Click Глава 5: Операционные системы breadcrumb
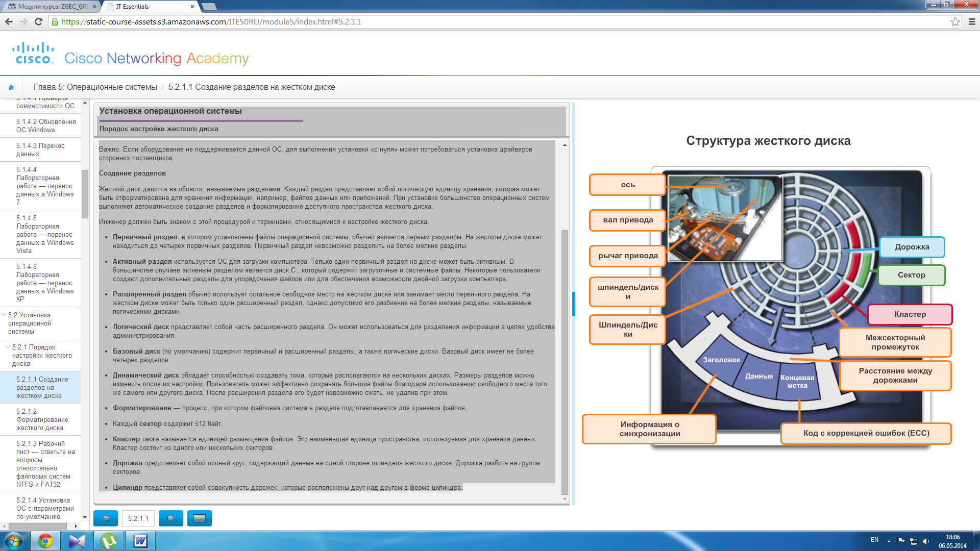Viewport: 980px width, 551px height. coord(95,87)
